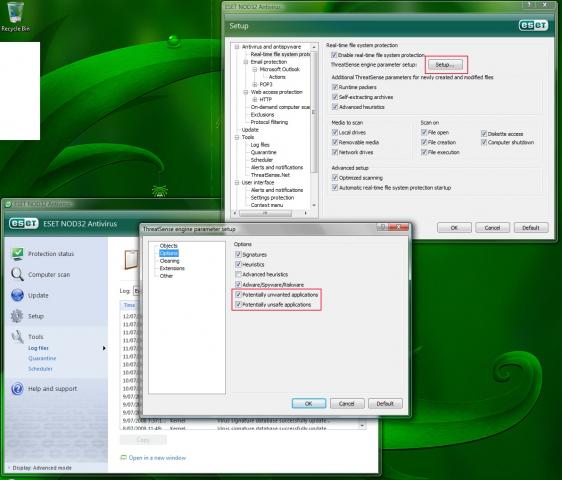This screenshot has height=480, width=562.
Task: Open the Setup gear icon in sidebar
Action: (17, 316)
